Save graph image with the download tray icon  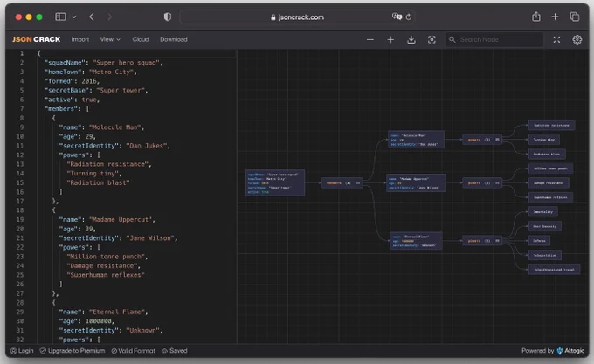(411, 40)
